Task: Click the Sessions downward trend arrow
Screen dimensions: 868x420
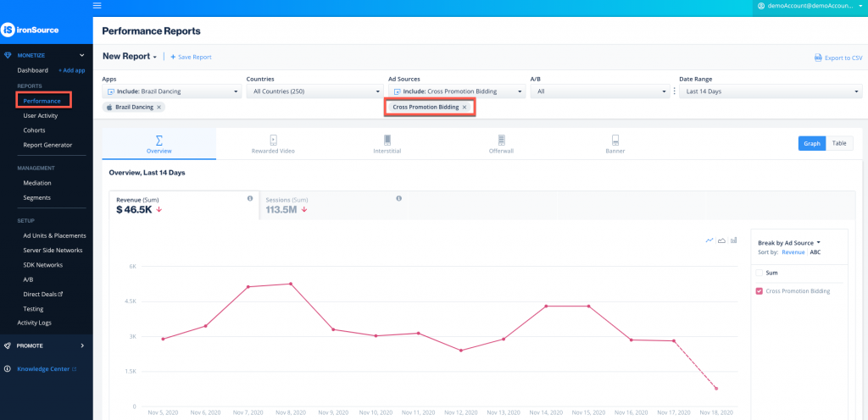Action: pyautogui.click(x=305, y=209)
